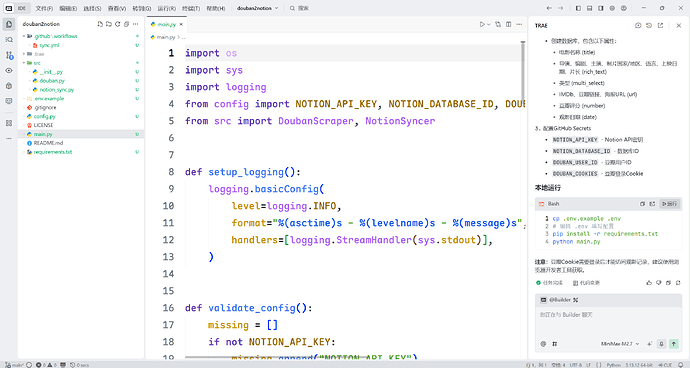
Task: Click the @ mention icon in chat input
Action: coord(543,344)
